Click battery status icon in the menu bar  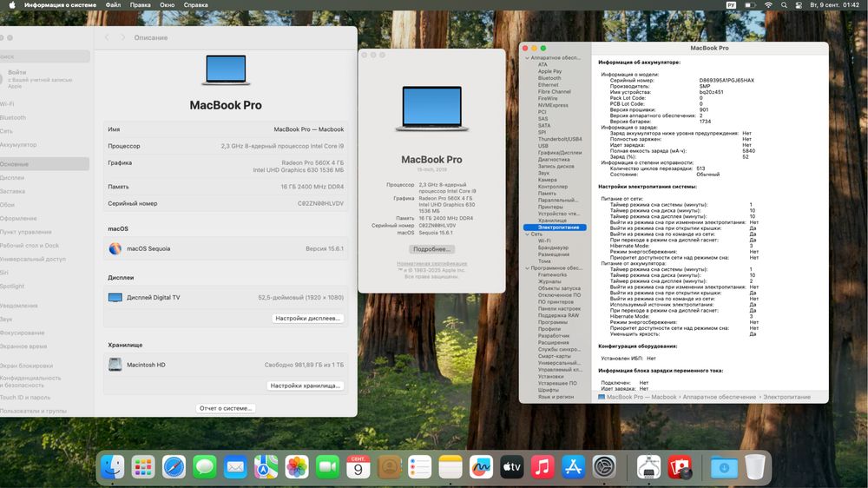pos(750,5)
